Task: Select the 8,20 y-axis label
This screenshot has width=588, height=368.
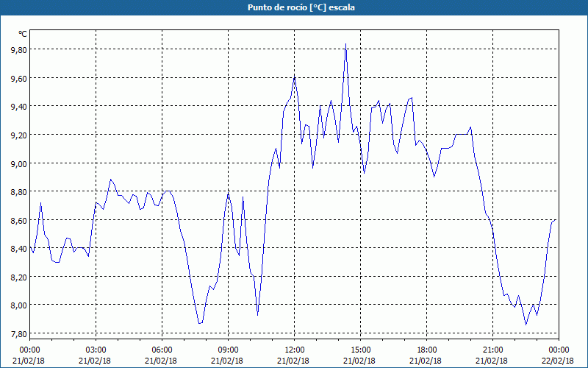Action: pyautogui.click(x=19, y=277)
